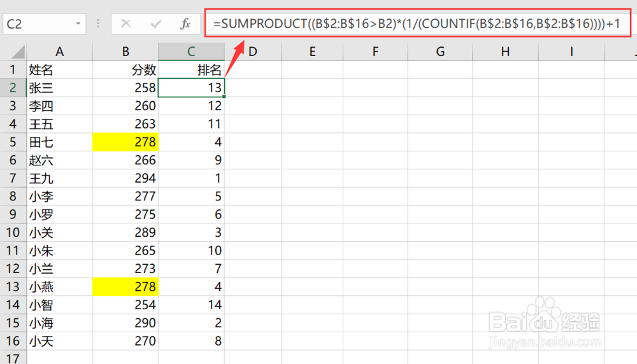Click the Cancel (X) formula icon
Image resolution: width=637 pixels, height=364 pixels.
point(126,24)
